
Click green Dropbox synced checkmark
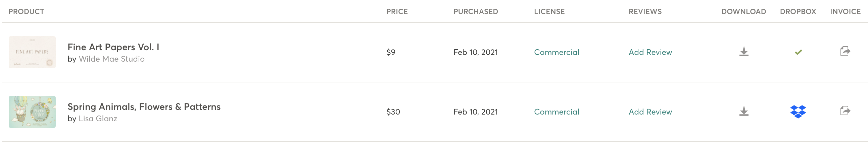pos(798,52)
